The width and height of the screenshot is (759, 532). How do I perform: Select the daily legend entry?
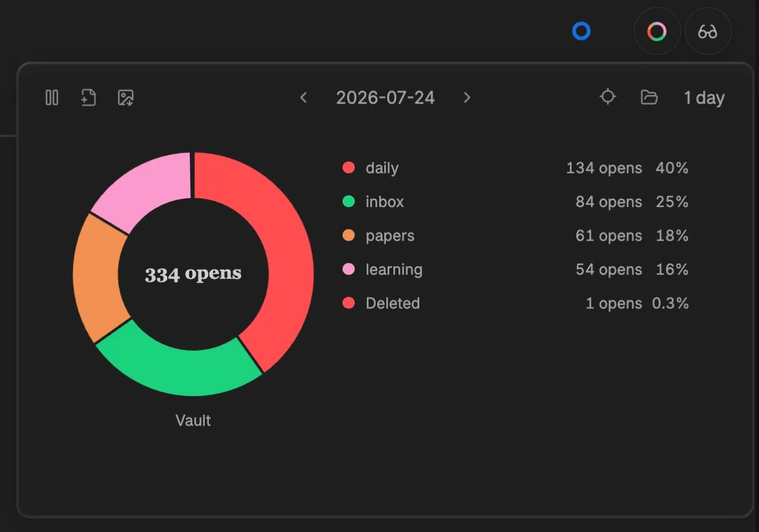(515, 168)
